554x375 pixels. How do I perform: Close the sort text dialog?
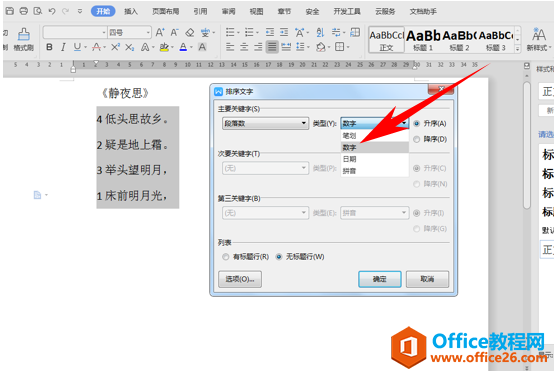coord(441,89)
